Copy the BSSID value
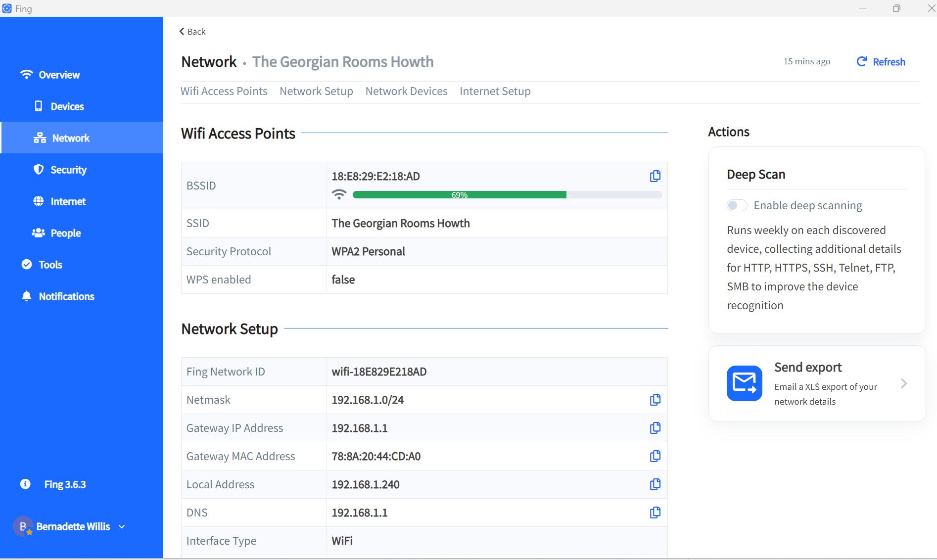 click(655, 176)
